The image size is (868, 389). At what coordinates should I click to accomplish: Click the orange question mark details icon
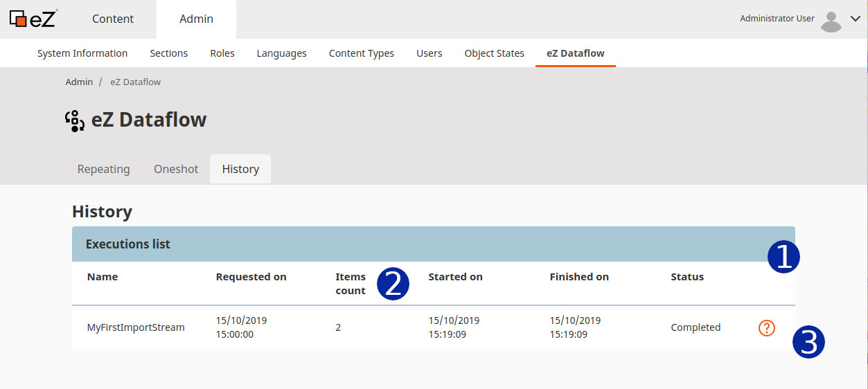767,328
